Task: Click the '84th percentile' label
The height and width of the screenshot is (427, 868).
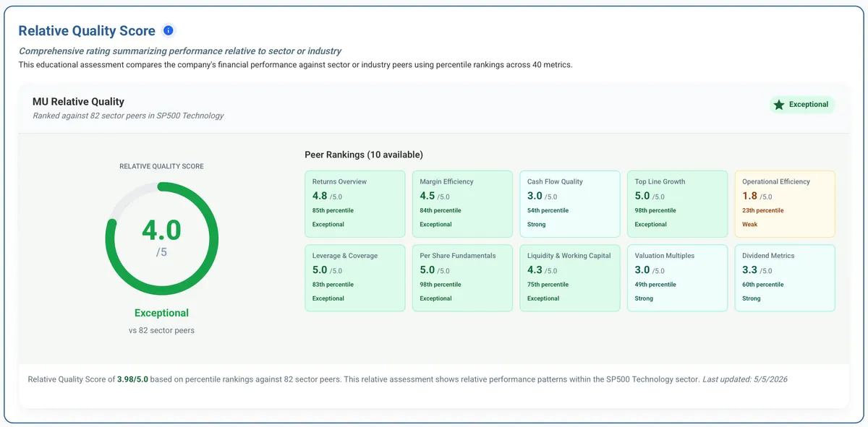Action: (441, 210)
